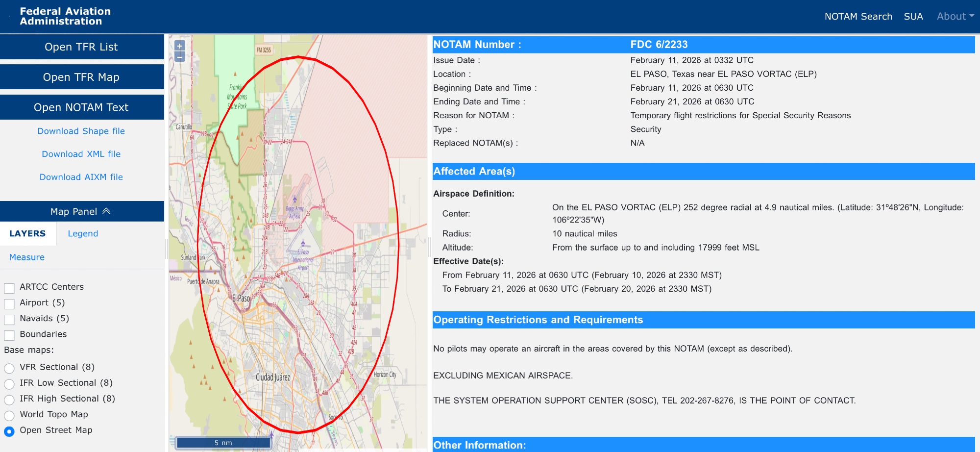Open the Measure tool link

[27, 257]
